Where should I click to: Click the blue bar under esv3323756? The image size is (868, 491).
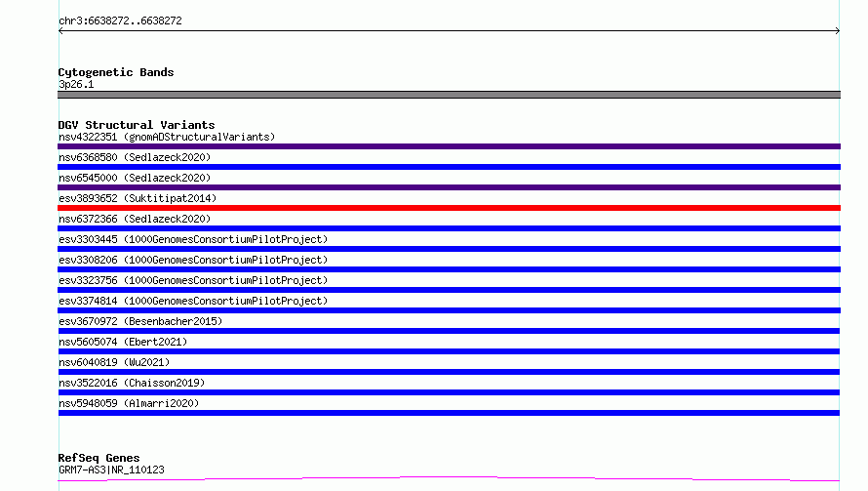pos(449,290)
